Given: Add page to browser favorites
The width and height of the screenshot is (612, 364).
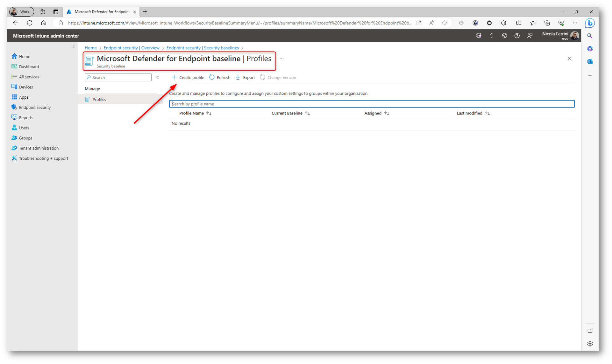Looking at the screenshot, I should pyautogui.click(x=444, y=23).
